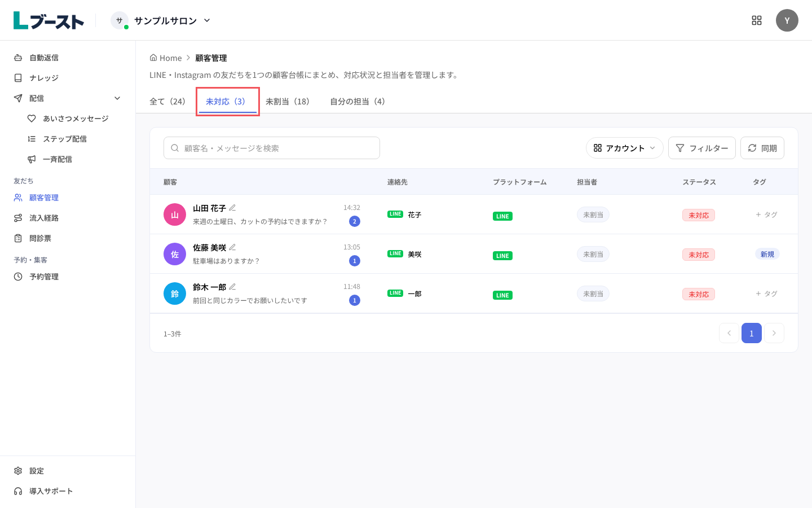Open ナレッジ in the sidebar
Viewport: 812px width, 508px height.
(x=68, y=78)
